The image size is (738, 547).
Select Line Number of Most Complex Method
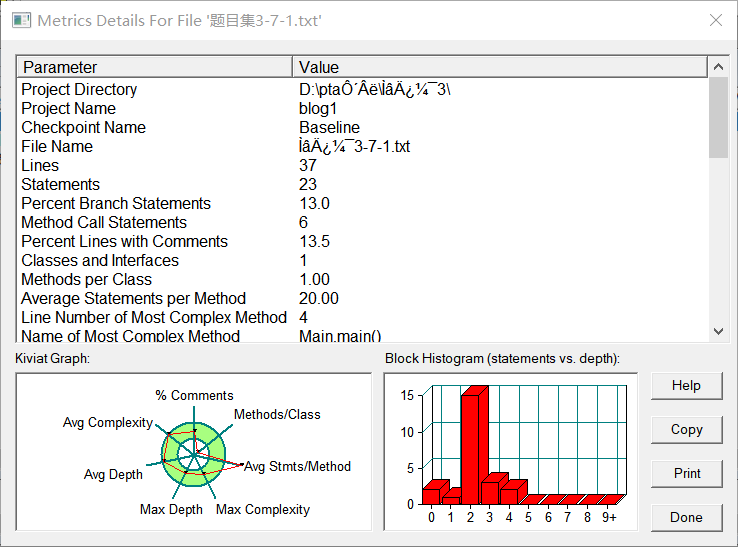[362, 317]
